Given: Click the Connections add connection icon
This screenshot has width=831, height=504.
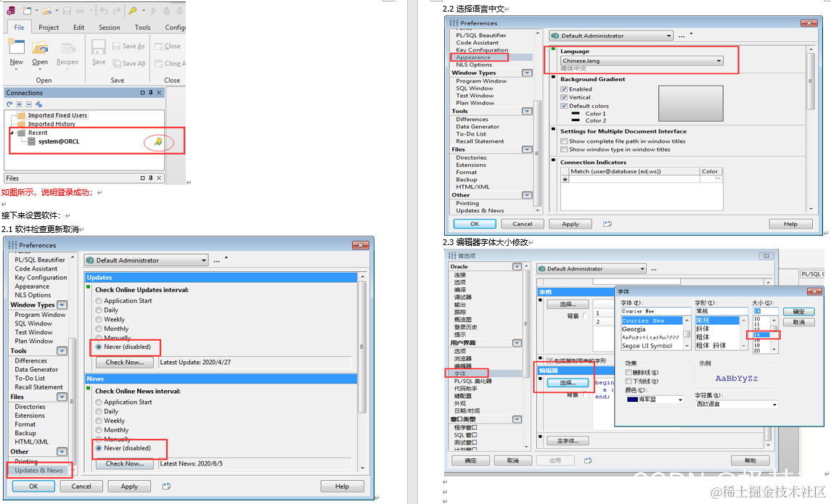Looking at the screenshot, I should point(38,104).
